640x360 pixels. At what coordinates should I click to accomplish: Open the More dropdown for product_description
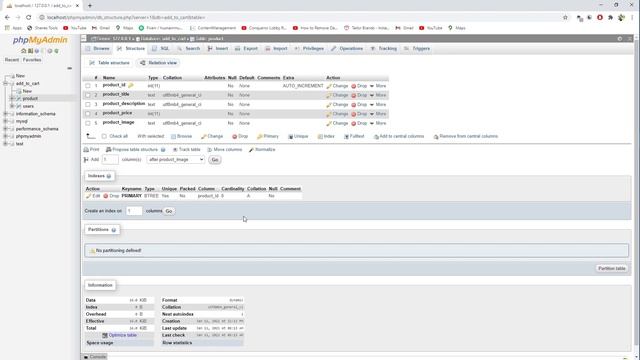(378, 104)
